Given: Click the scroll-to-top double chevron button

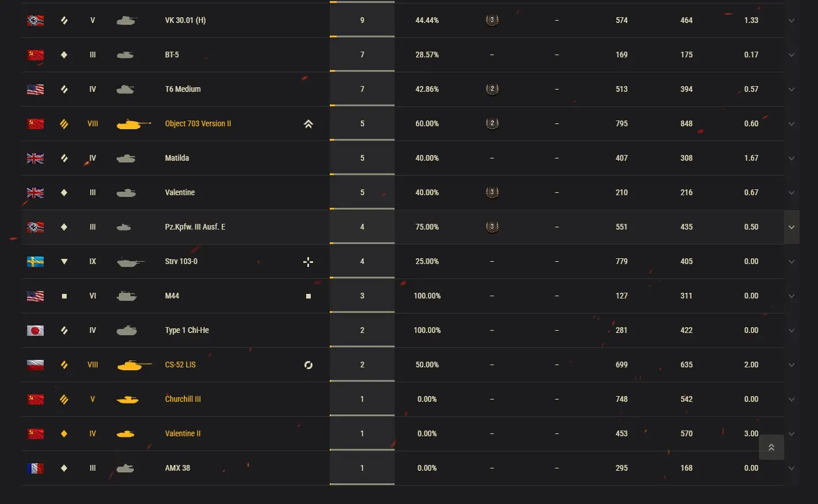Looking at the screenshot, I should pos(771,447).
